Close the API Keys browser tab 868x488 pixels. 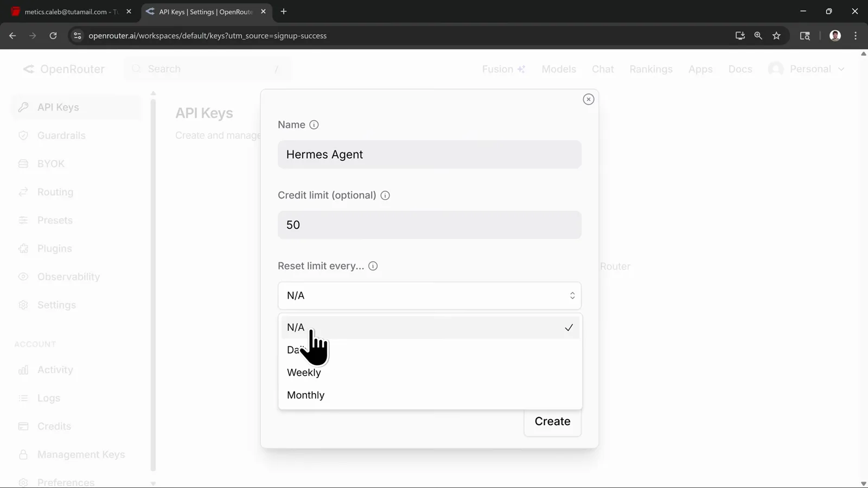click(x=263, y=11)
